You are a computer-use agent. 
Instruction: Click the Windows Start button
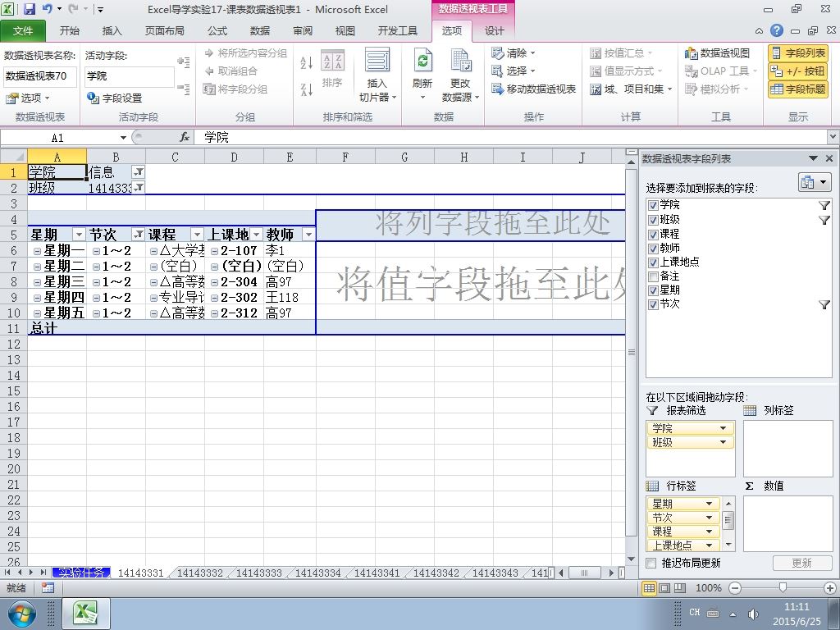21,614
